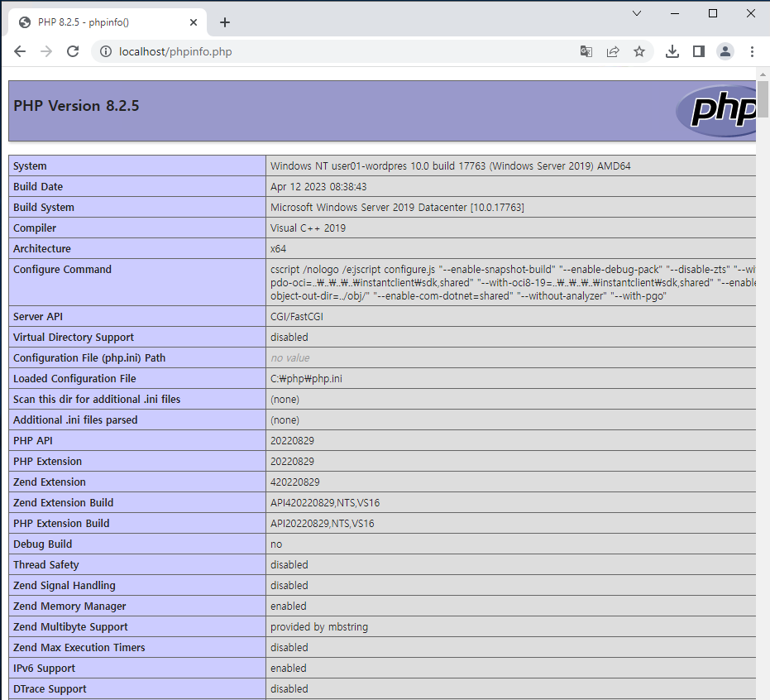Click the browser forward arrow

46,51
